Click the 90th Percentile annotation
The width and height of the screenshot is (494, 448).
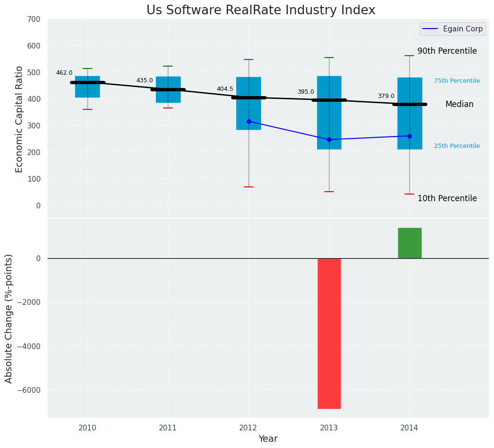447,51
